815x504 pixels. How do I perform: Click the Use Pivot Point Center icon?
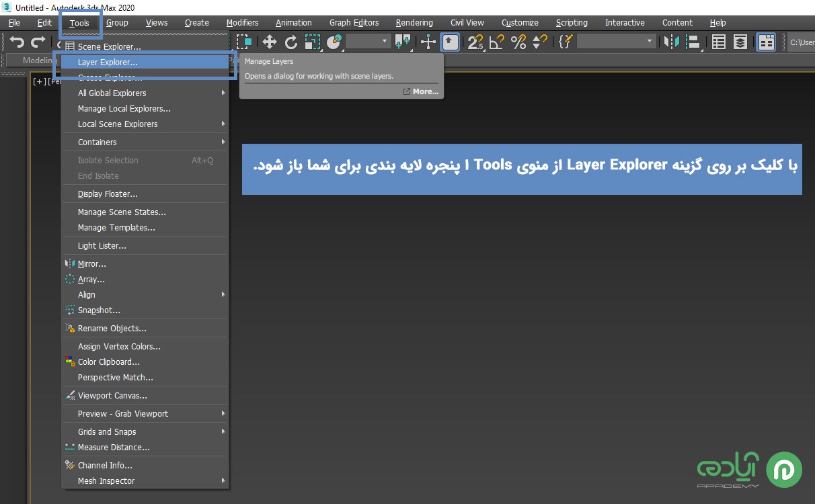tap(403, 42)
